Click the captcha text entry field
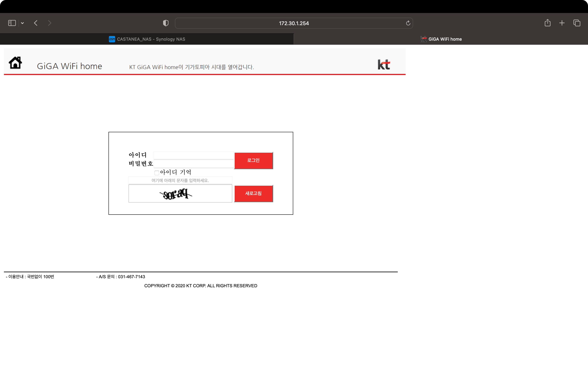Viewport: 588px width, 380px height. (180, 180)
